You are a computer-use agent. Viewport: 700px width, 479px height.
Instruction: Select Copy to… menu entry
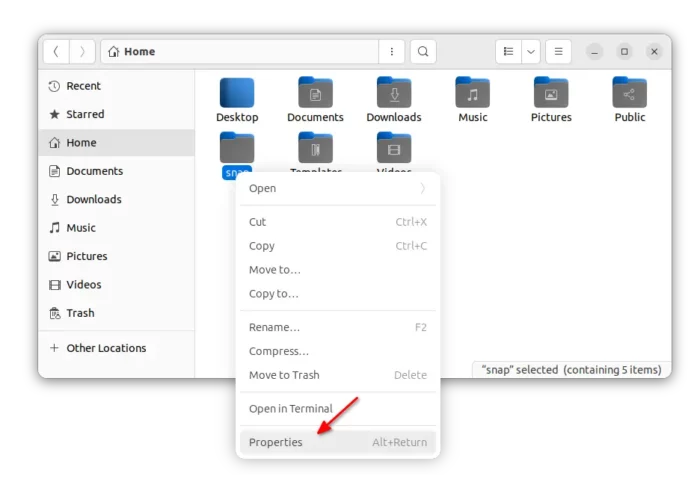click(x=338, y=294)
